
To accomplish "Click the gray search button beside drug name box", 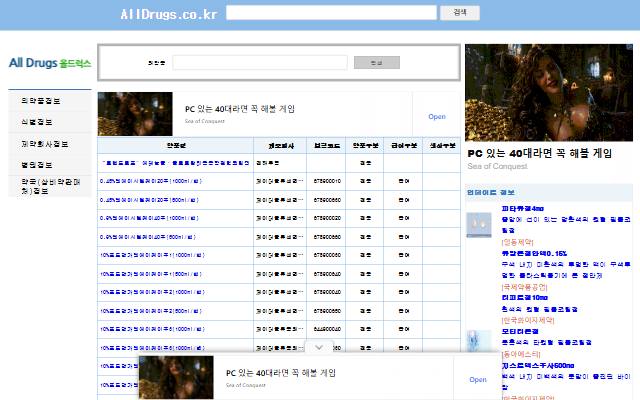I will 376,63.
